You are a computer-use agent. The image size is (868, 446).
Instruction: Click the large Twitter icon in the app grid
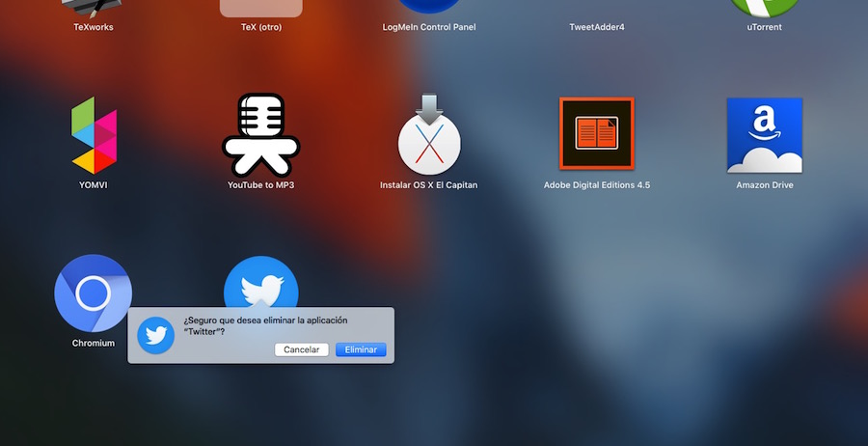pyautogui.click(x=260, y=283)
